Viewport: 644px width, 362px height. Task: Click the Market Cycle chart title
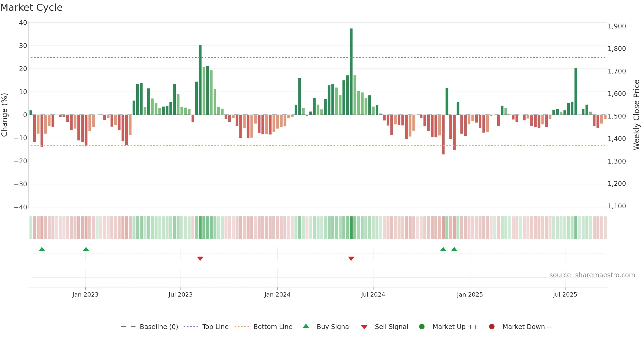click(x=31, y=8)
